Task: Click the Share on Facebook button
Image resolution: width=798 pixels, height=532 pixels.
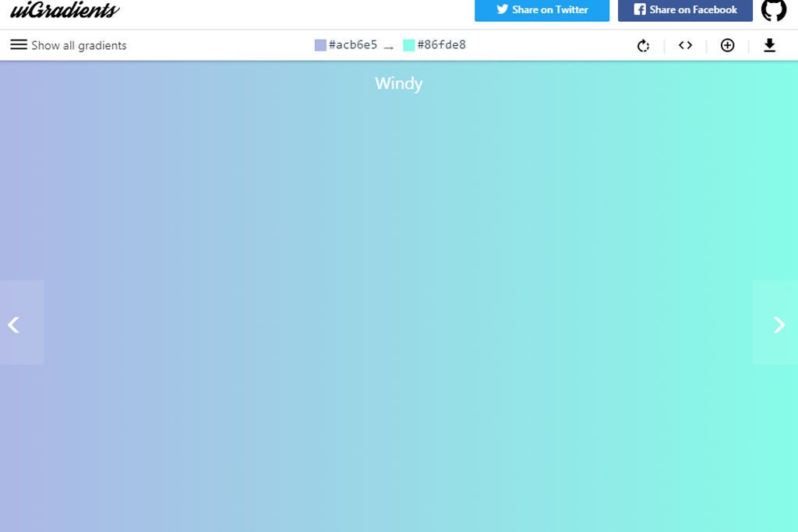Action: click(685, 10)
